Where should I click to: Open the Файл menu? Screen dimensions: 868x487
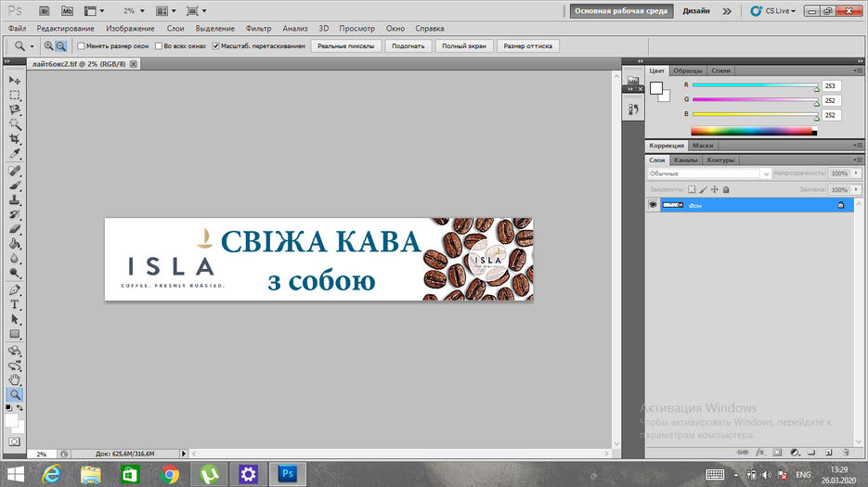point(17,28)
